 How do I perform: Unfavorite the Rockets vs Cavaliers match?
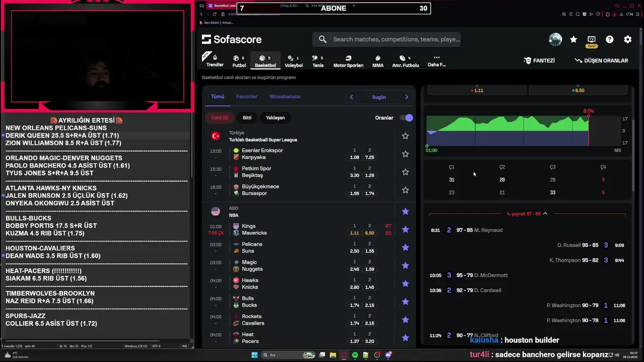(406, 320)
